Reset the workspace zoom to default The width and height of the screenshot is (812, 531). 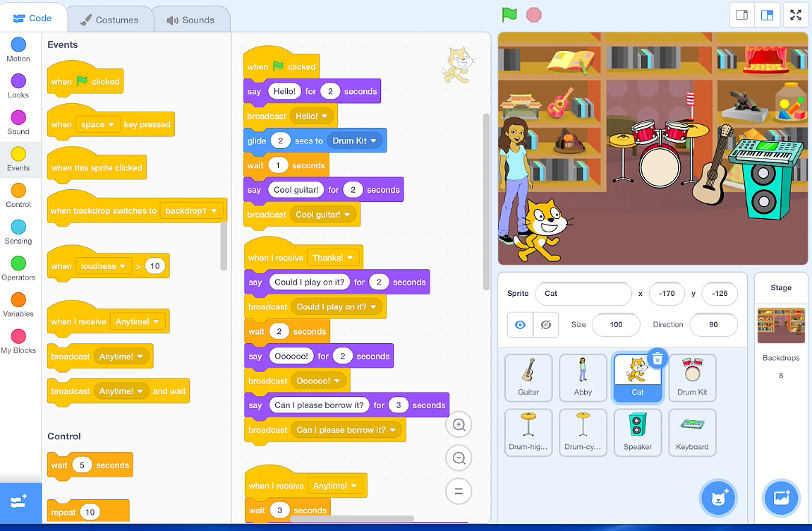(459, 491)
